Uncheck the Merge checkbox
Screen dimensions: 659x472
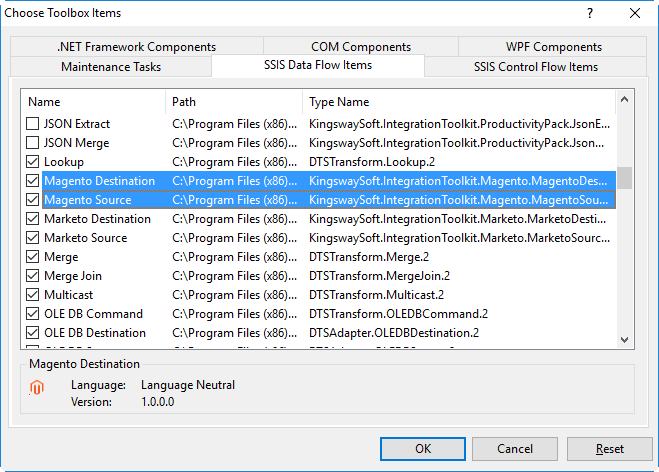pos(32,256)
